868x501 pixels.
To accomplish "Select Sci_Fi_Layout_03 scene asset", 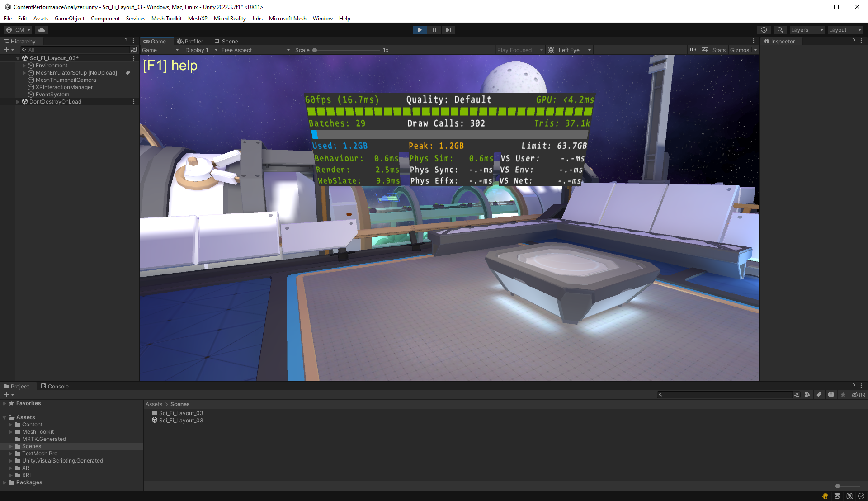I will (x=181, y=421).
